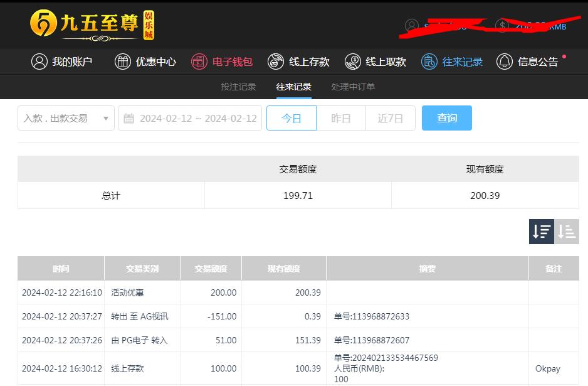The height and width of the screenshot is (386, 588).
Task: Click the calendar icon in date field
Action: tap(129, 118)
